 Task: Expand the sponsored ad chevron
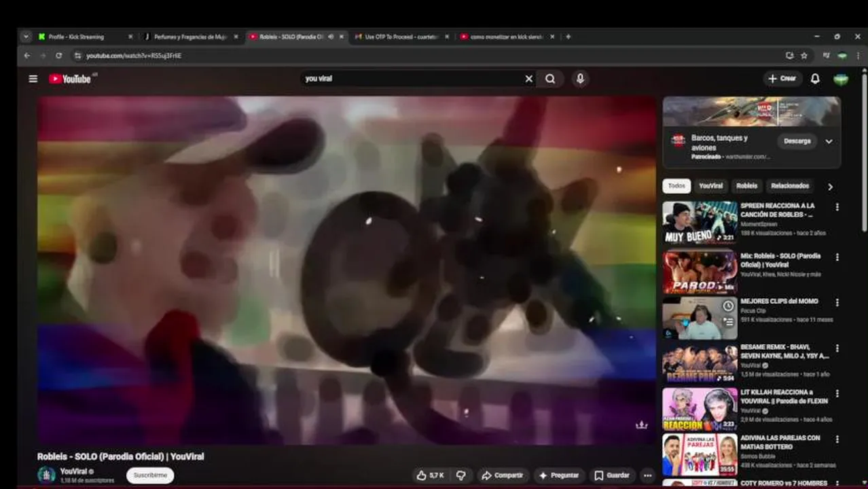(x=829, y=141)
